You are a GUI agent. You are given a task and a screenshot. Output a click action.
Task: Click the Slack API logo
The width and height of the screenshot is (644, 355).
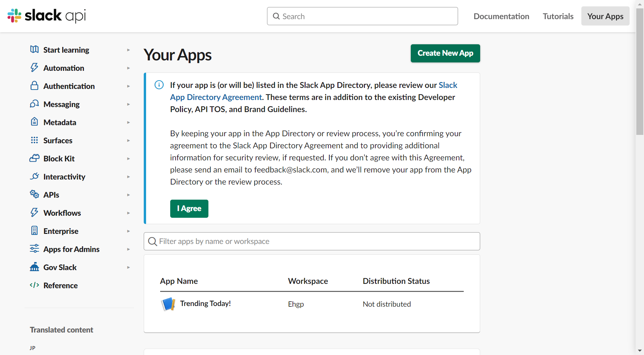coord(47,16)
